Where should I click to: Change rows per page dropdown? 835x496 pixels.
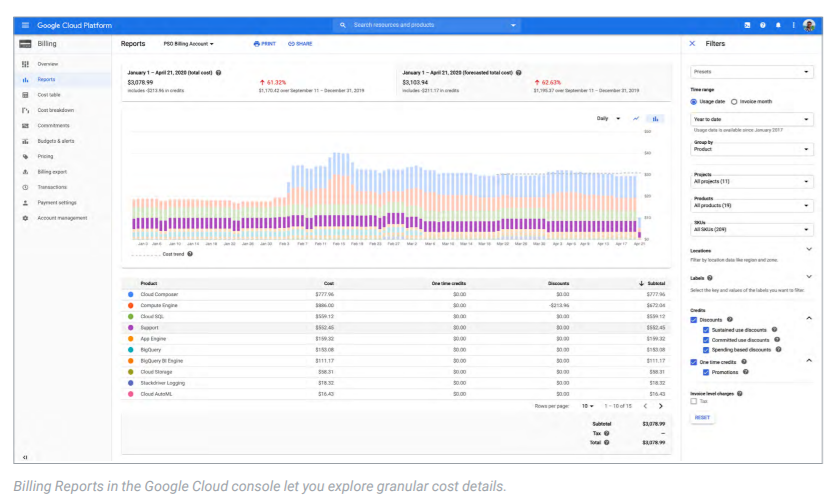click(587, 406)
